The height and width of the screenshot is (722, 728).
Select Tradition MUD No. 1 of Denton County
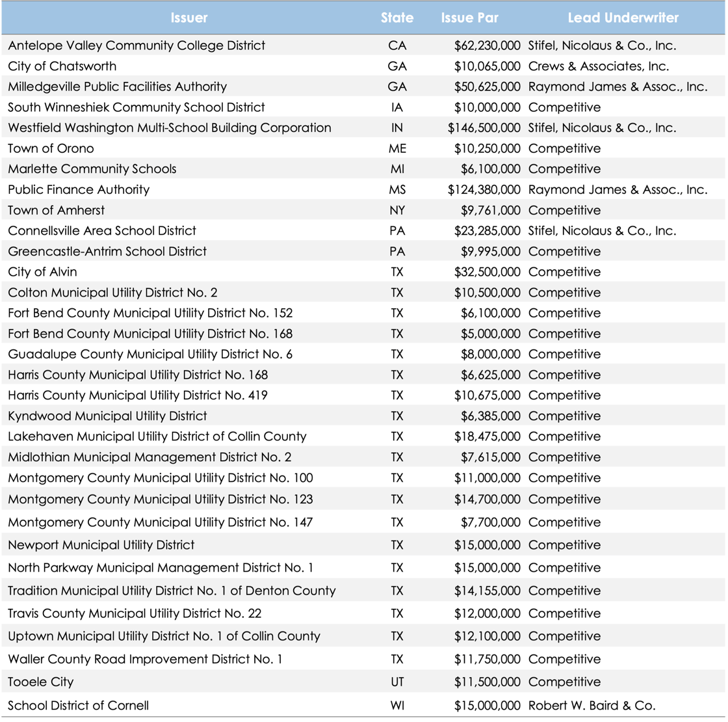(172, 591)
